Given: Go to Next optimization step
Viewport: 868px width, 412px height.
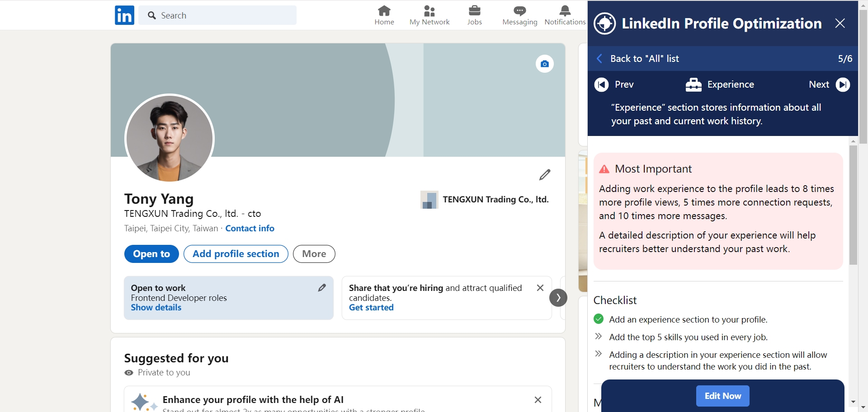Looking at the screenshot, I should (842, 84).
